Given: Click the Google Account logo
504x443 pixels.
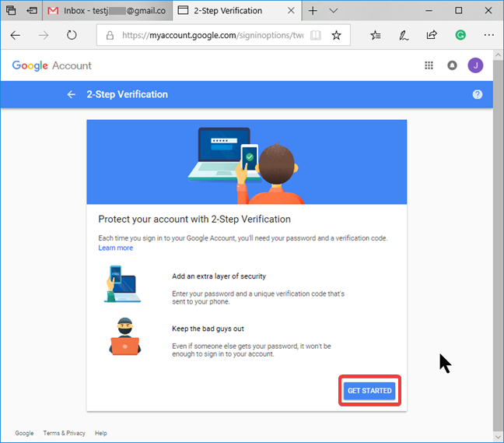Looking at the screenshot, I should coord(52,65).
